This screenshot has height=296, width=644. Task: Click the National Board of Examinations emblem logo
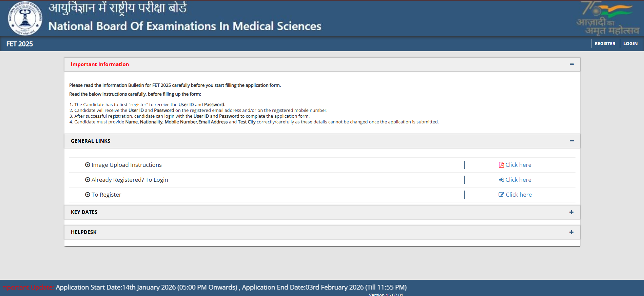[x=25, y=18]
